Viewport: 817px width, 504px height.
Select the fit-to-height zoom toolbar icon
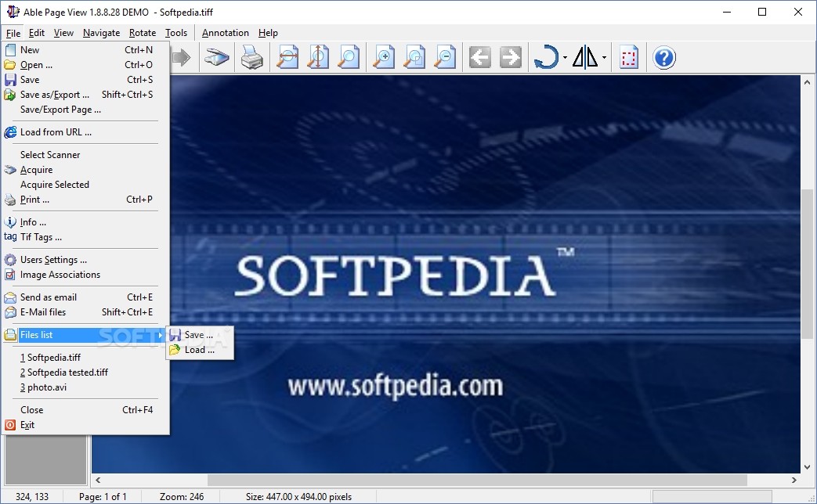coord(318,57)
